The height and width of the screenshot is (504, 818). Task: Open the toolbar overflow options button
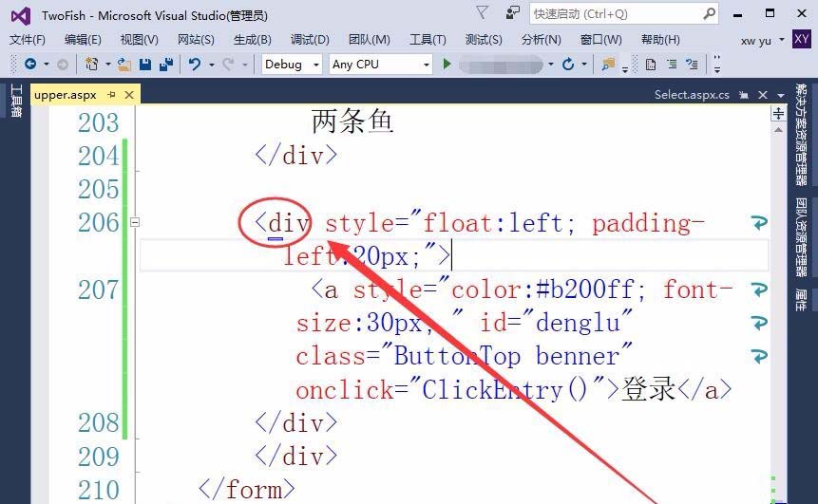[x=717, y=65]
